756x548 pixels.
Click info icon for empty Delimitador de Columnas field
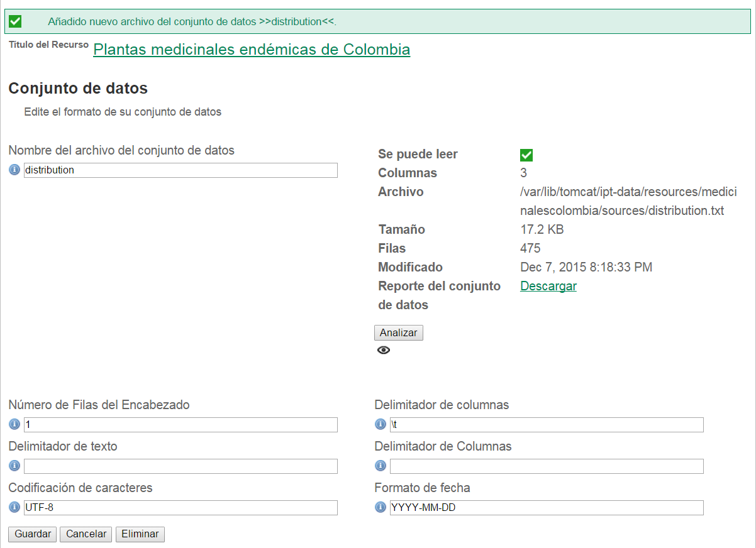pyautogui.click(x=381, y=466)
